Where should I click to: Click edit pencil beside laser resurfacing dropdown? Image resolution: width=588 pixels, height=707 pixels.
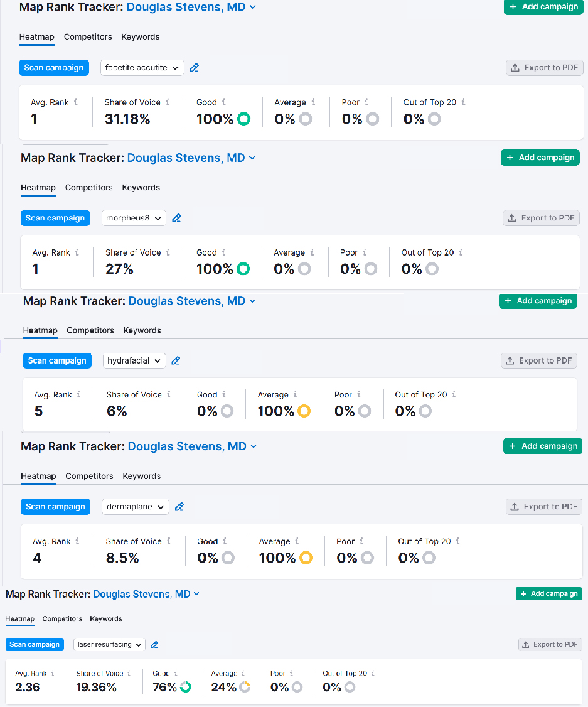[x=154, y=645]
